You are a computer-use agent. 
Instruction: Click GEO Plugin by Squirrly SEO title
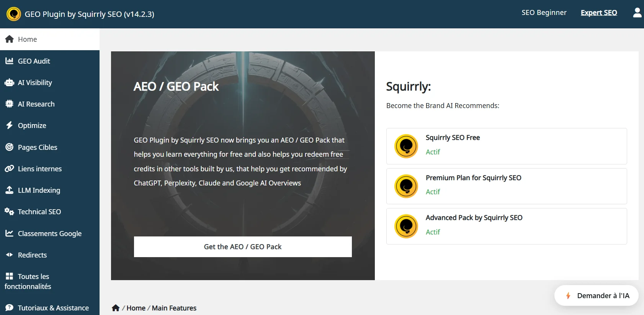click(90, 14)
